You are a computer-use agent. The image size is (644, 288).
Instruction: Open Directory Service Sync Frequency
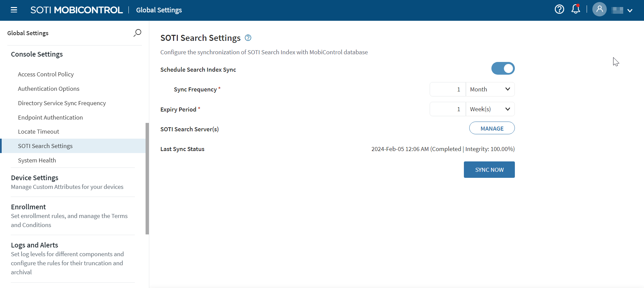[x=62, y=103]
